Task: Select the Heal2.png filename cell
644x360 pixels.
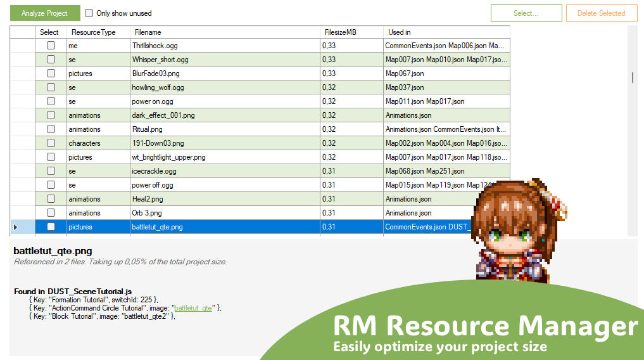Action: pos(225,199)
